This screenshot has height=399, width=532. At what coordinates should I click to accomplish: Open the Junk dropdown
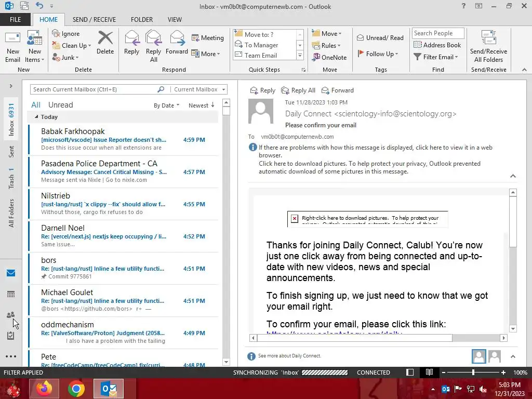click(65, 57)
